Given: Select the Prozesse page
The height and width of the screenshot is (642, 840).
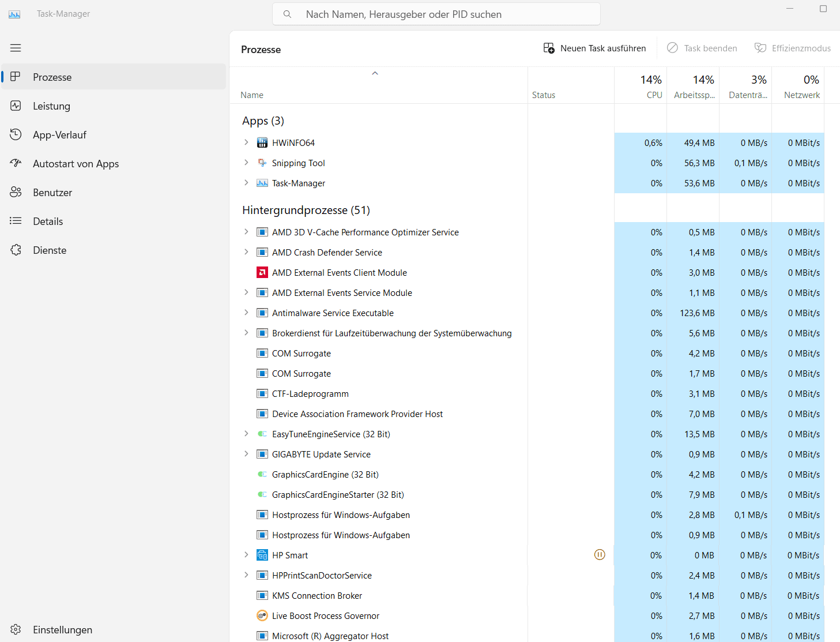Looking at the screenshot, I should [114, 77].
